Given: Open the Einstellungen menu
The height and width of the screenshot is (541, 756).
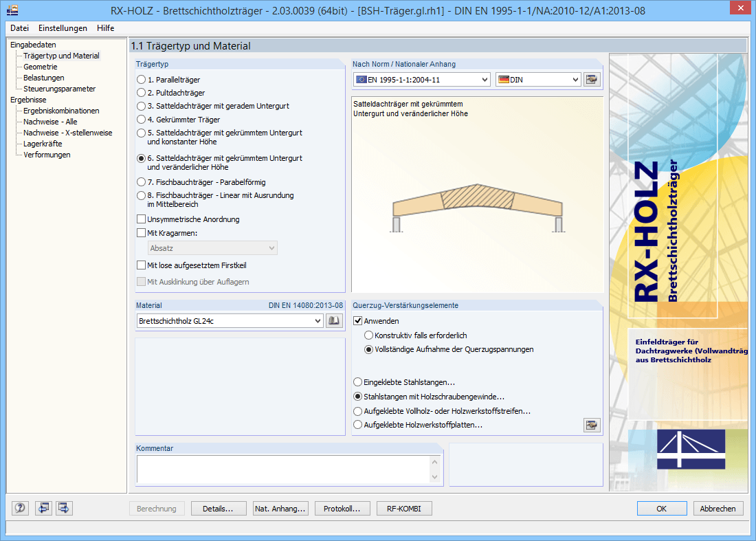Looking at the screenshot, I should [63, 28].
